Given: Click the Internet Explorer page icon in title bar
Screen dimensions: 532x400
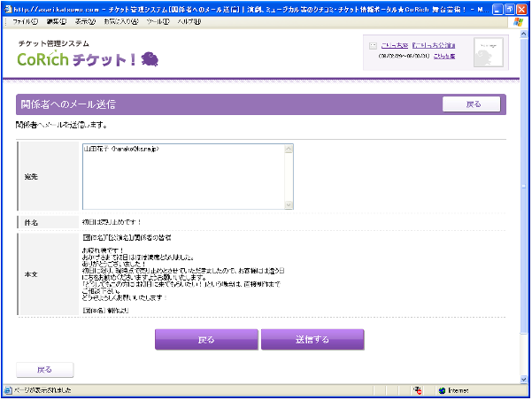Looking at the screenshot, I should point(9,7).
